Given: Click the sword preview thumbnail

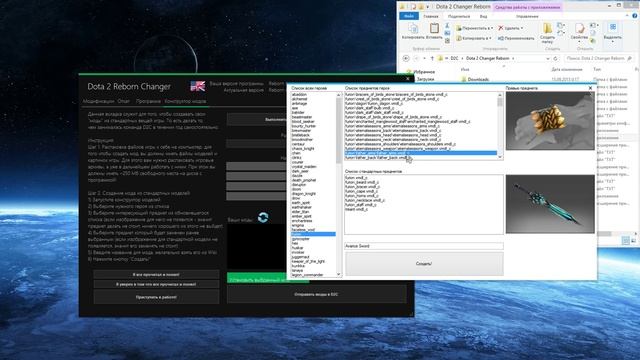Looking at the screenshot, I should point(550,204).
